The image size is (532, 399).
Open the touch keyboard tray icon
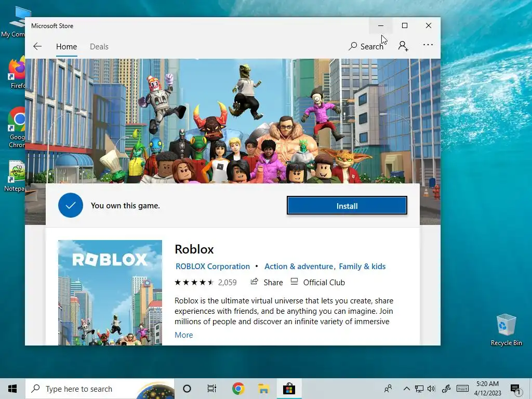[462, 388]
